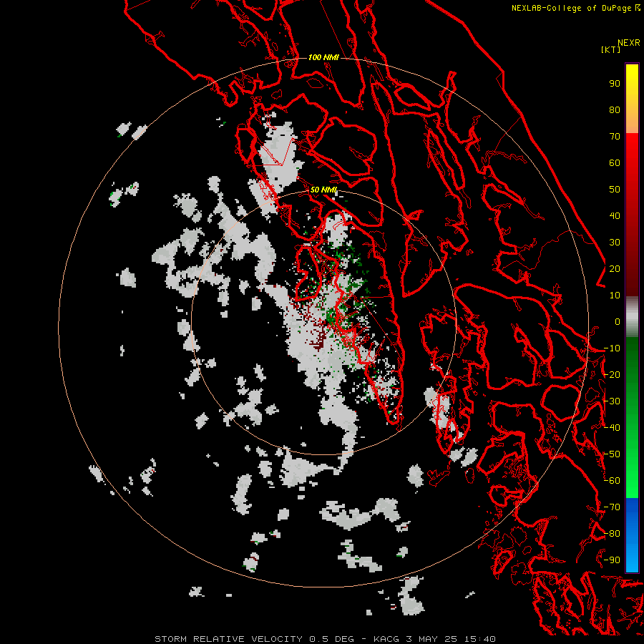Click the 90 value on velocity scale
Image resolution: width=644 pixels, height=644 pixels.
pos(615,84)
